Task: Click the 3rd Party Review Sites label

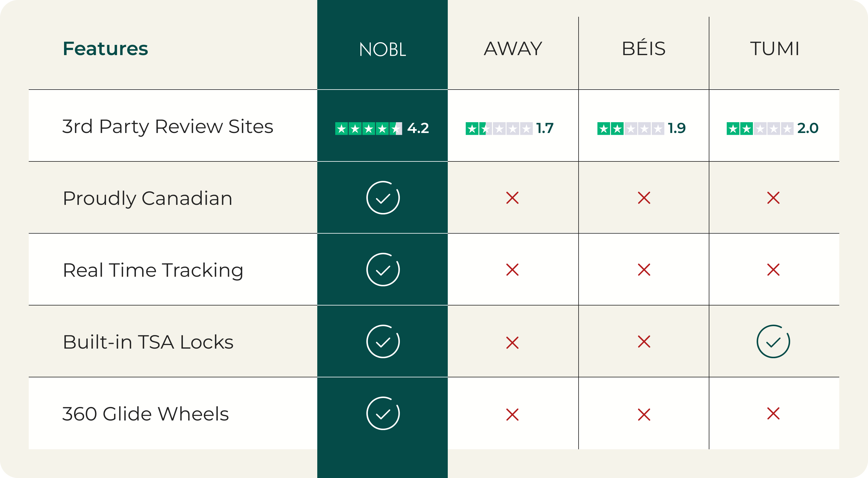Action: click(168, 127)
